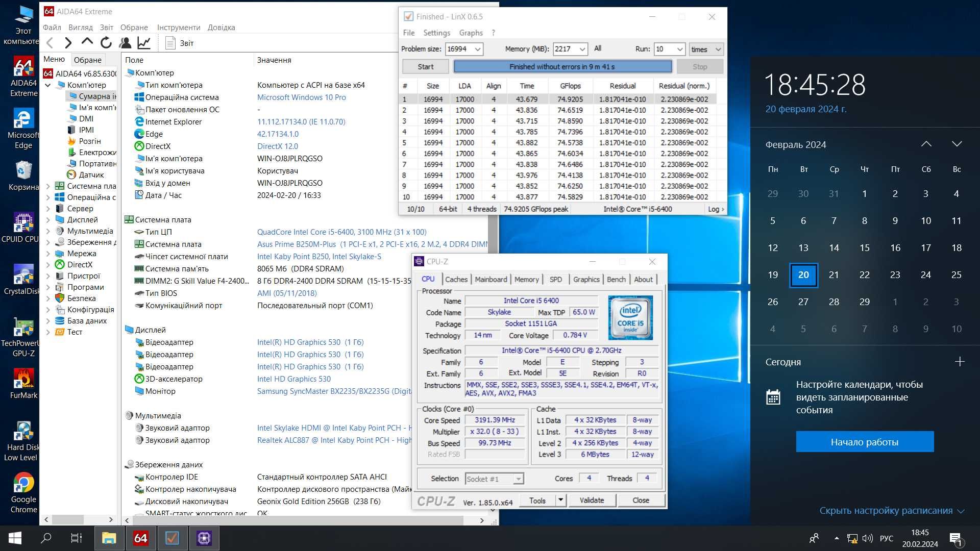Viewport: 980px width, 551px height.
Task: Click LinX Start button to begin test
Action: pyautogui.click(x=425, y=66)
